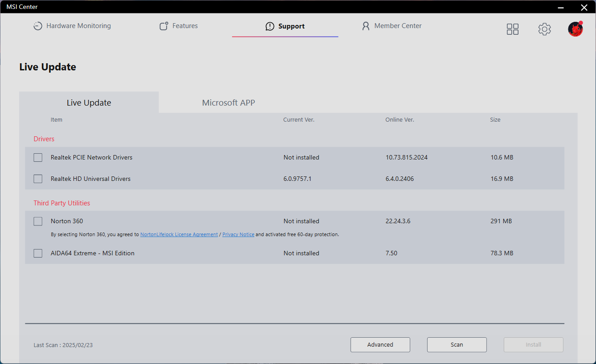Open NortonLifelock License Agreement link
Viewport: 596px width, 364px height.
(x=179, y=234)
